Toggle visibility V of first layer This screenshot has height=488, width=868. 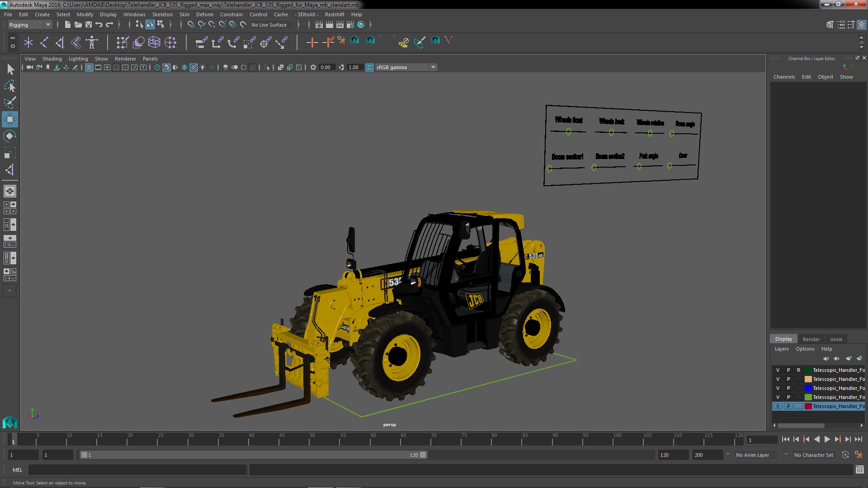coord(778,370)
